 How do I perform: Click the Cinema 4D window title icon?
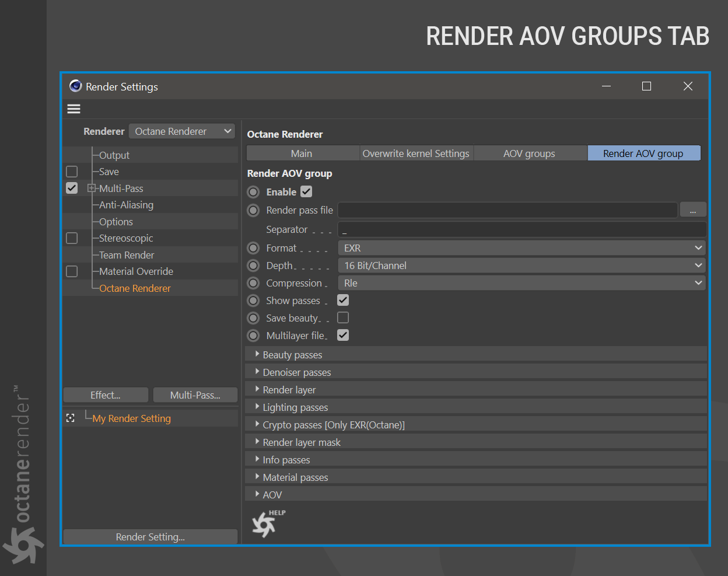76,86
